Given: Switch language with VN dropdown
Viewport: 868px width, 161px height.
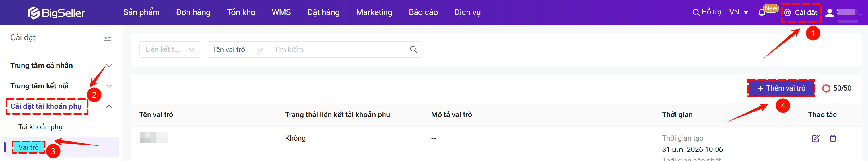Looking at the screenshot, I should [739, 12].
